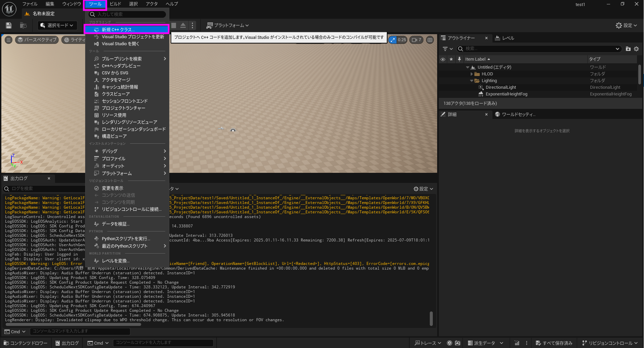Open the Unreal Engine logo menu

(x=9, y=9)
